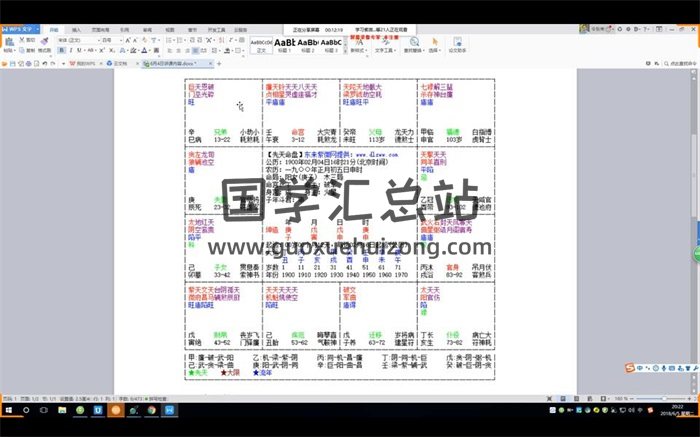Apply the 正文 body text style
This screenshot has height=437, width=700.
tap(261, 45)
